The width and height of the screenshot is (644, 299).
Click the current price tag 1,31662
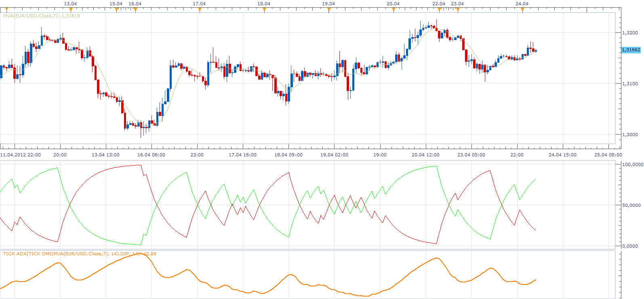pos(631,50)
